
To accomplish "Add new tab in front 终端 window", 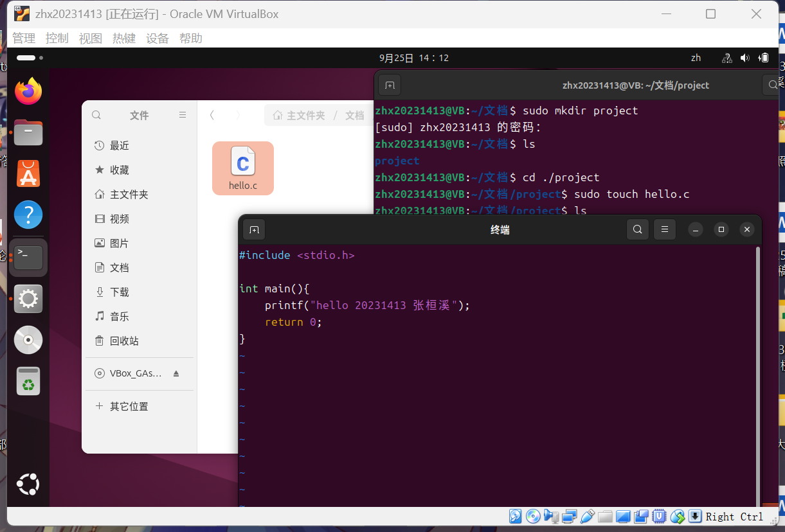I will click(x=254, y=229).
